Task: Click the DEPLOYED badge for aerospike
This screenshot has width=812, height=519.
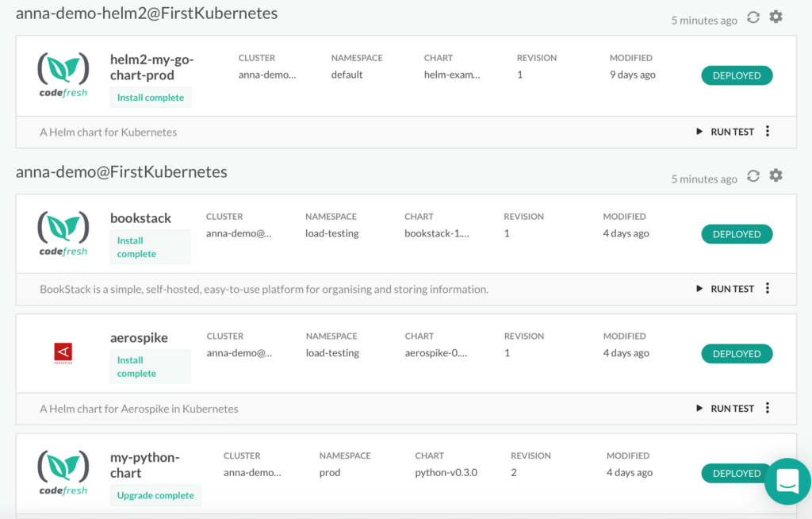Action: pos(737,354)
